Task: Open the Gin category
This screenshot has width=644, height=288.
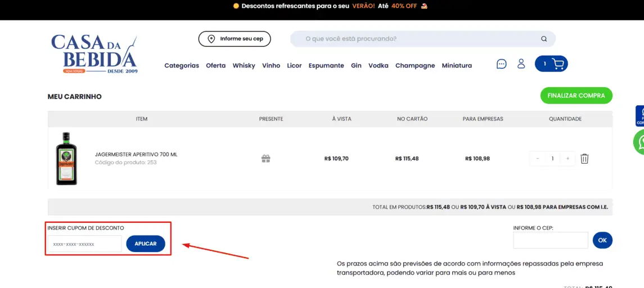Action: 356,65
